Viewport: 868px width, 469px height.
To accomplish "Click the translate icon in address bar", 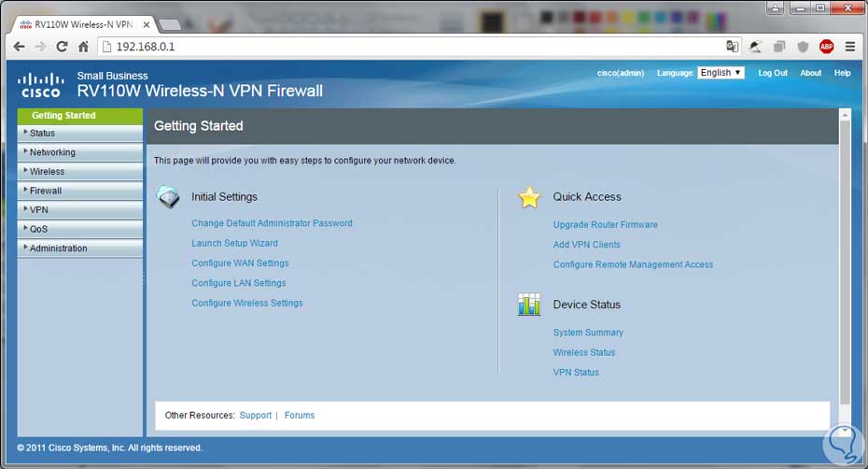I will click(x=733, y=47).
